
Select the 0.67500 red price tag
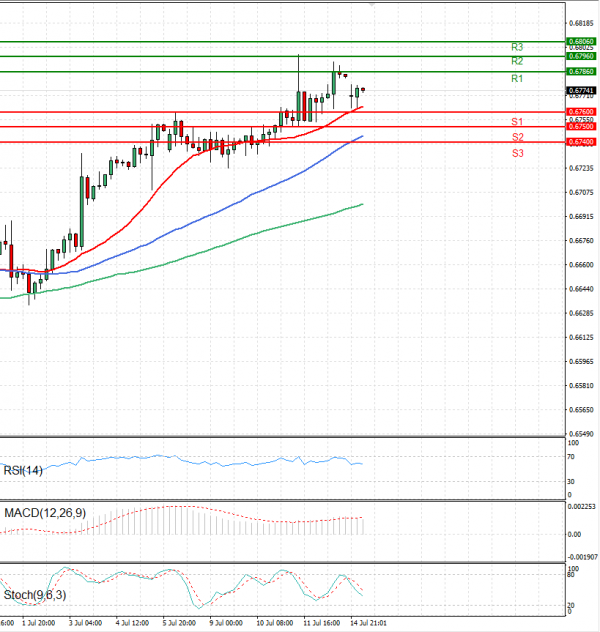pyautogui.click(x=581, y=127)
